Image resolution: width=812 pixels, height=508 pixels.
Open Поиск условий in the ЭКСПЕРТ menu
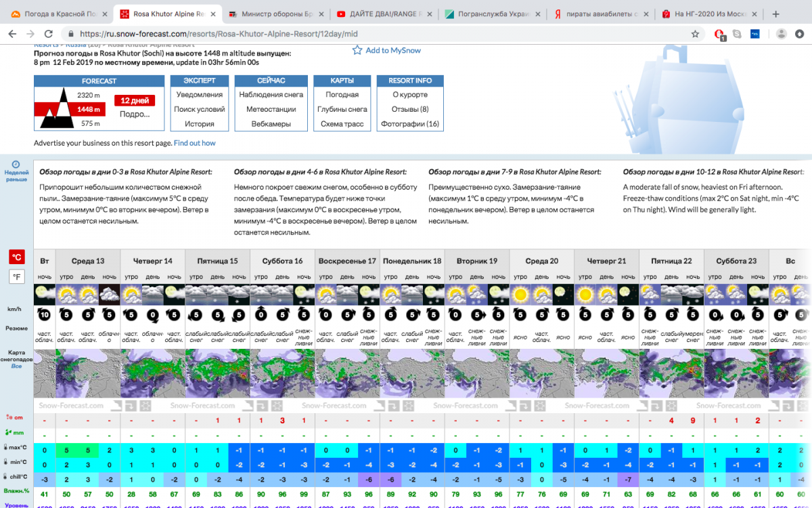click(200, 109)
